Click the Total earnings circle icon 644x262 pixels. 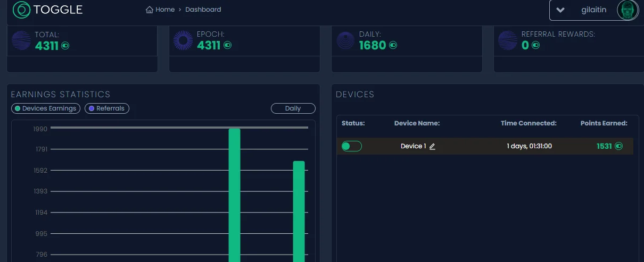[21, 40]
